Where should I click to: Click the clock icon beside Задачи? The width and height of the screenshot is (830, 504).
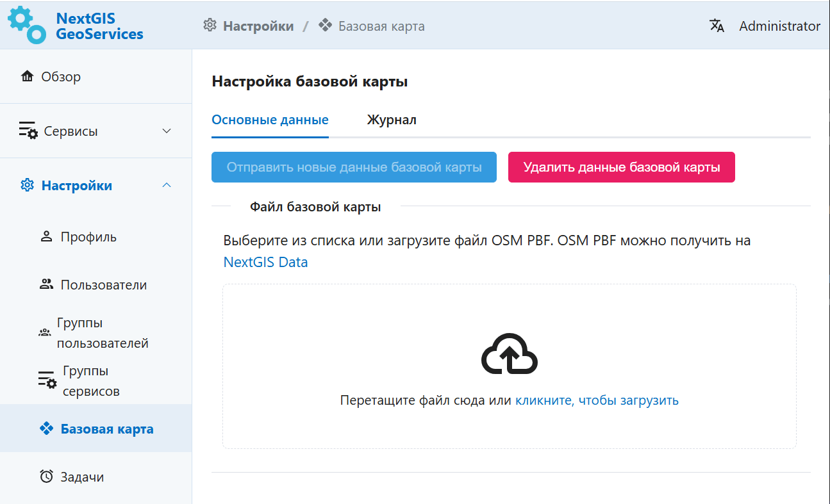[x=46, y=476]
